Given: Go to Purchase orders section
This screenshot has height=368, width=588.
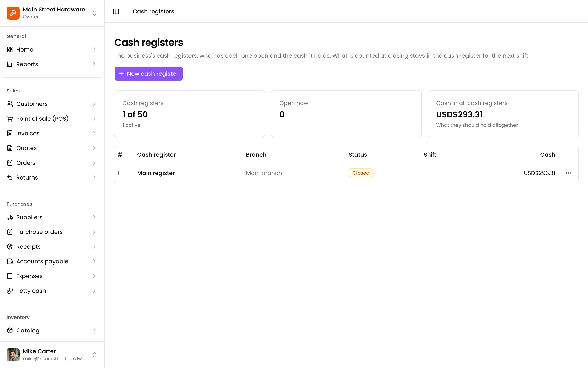Looking at the screenshot, I should [x=52, y=232].
